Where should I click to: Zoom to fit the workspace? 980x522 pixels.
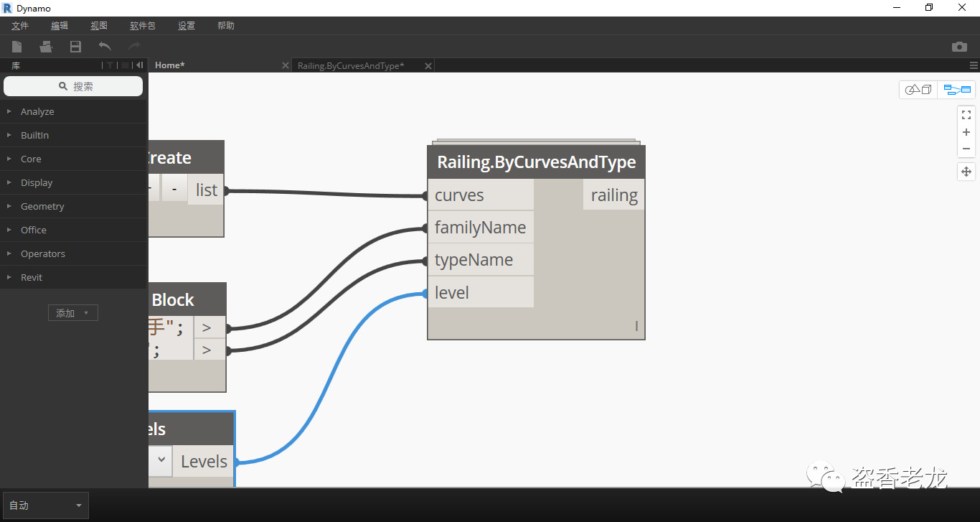[x=966, y=115]
